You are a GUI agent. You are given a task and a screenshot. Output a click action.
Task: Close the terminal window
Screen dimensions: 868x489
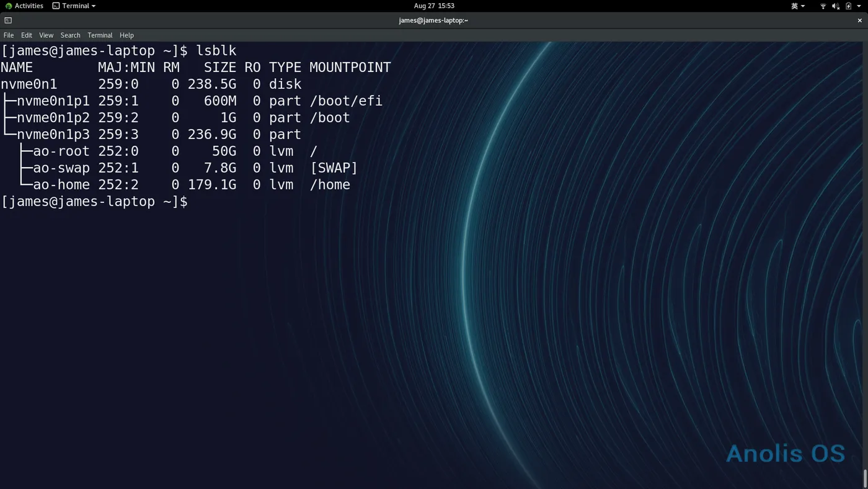(x=860, y=20)
